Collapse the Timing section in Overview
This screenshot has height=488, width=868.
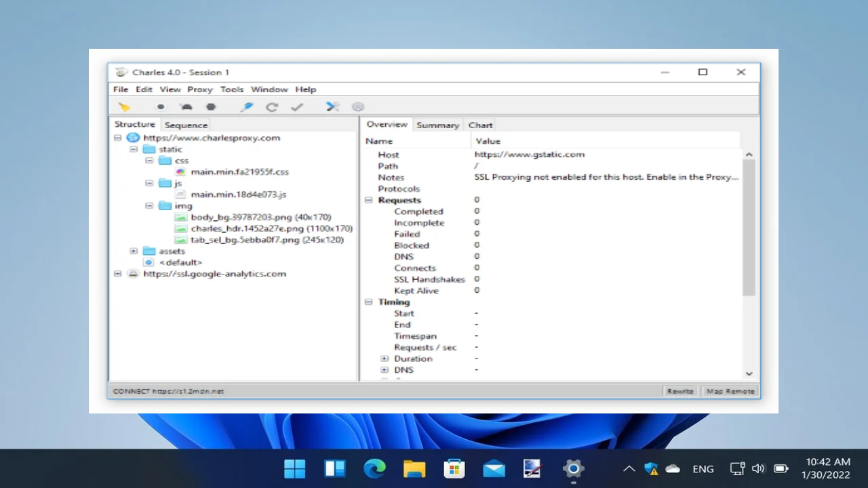pos(369,302)
